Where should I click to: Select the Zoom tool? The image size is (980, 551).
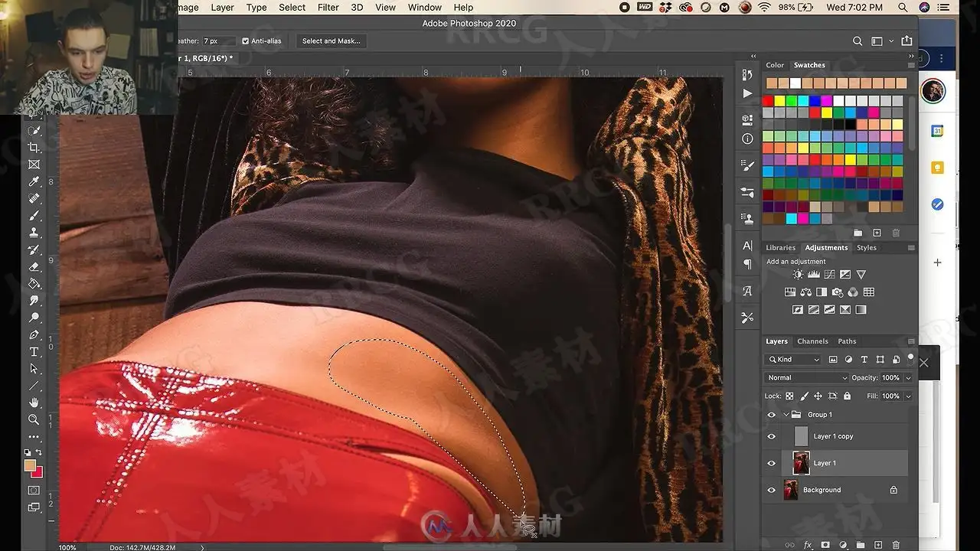(34, 419)
